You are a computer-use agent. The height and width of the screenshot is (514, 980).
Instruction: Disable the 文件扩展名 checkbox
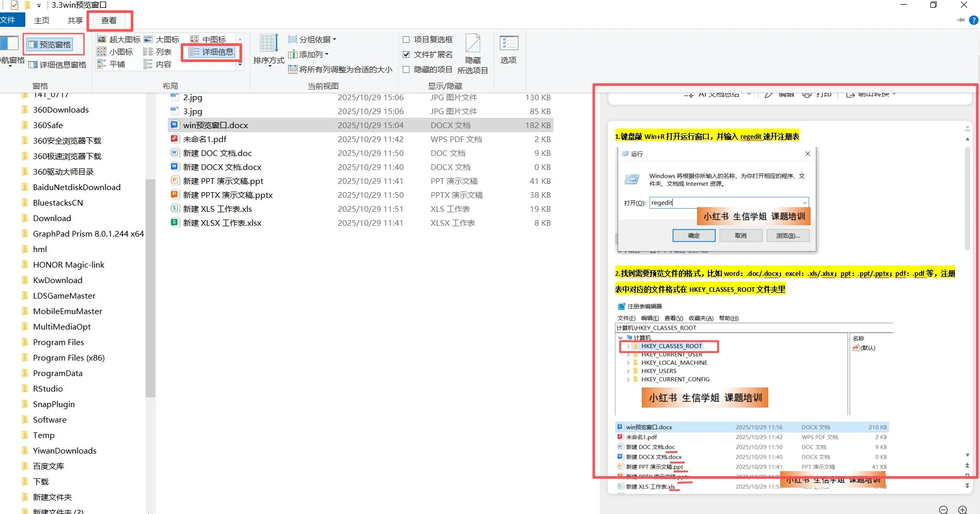tap(406, 54)
